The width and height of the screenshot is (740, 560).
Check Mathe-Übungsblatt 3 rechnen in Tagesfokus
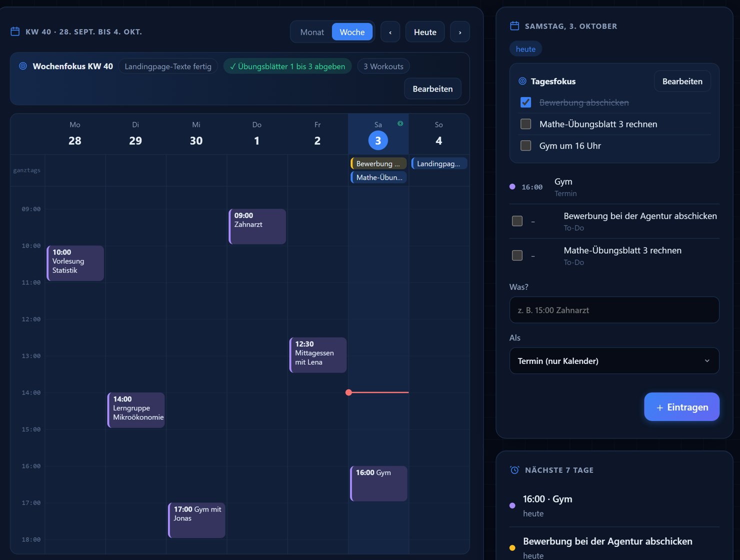(525, 124)
